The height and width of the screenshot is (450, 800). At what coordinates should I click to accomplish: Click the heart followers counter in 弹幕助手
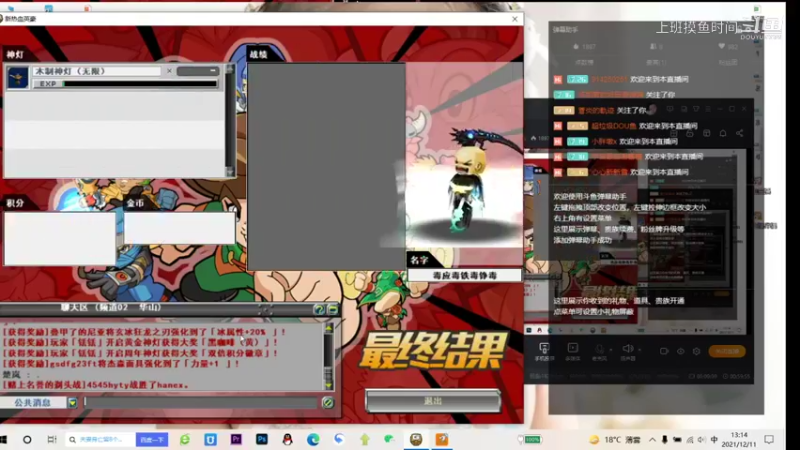pyautogui.click(x=728, y=46)
